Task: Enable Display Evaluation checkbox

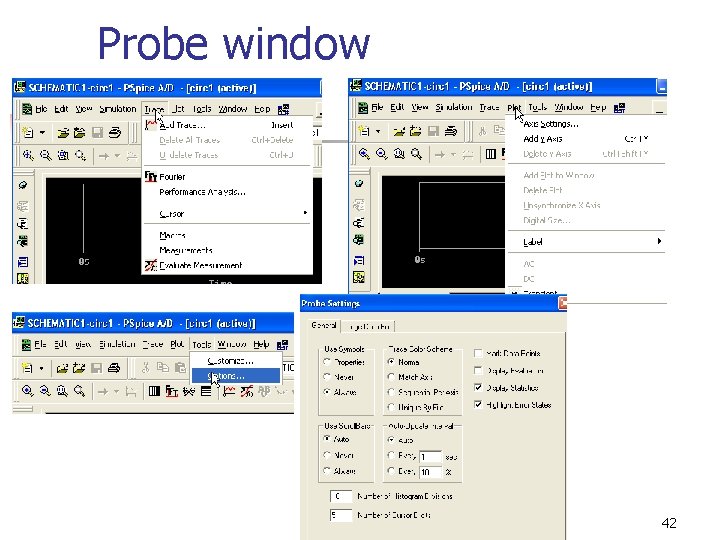Action: point(478,371)
